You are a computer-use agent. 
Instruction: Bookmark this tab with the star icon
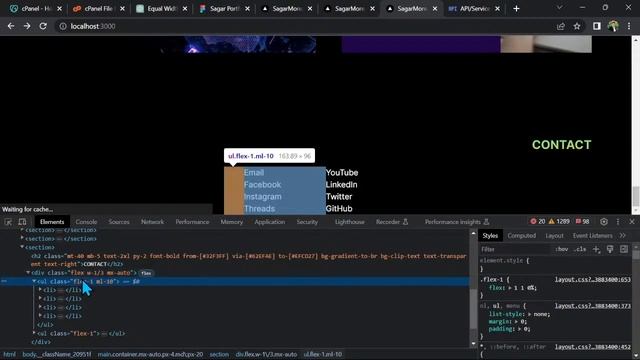point(577,26)
